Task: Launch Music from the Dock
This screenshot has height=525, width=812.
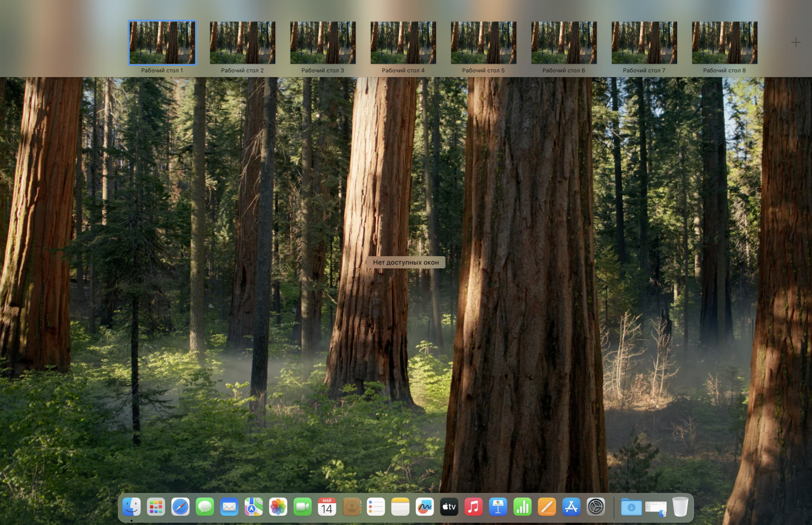Action: point(474,507)
